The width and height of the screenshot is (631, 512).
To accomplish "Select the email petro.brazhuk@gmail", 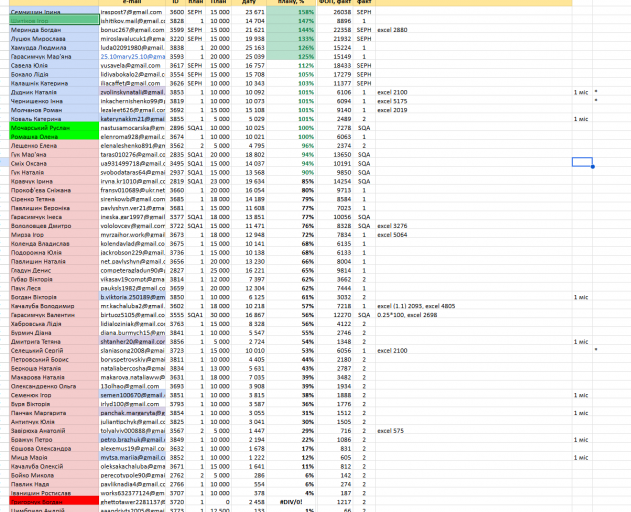I will point(132,440).
